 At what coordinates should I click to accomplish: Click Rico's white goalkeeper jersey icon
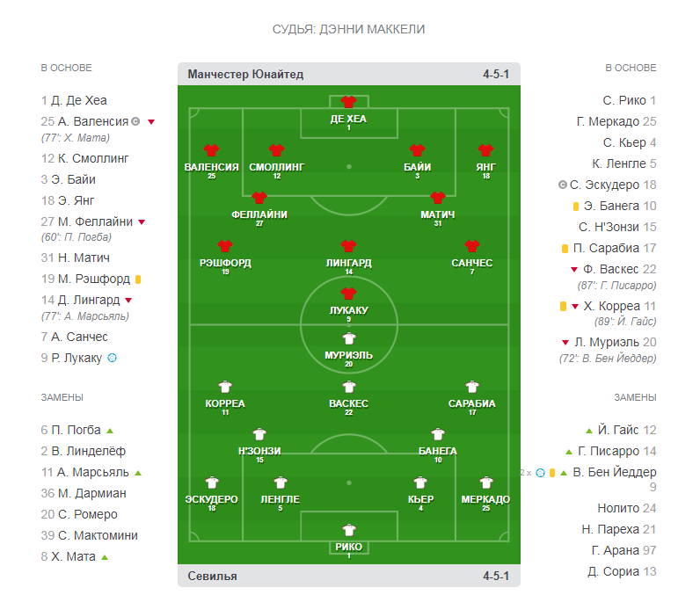(x=348, y=529)
